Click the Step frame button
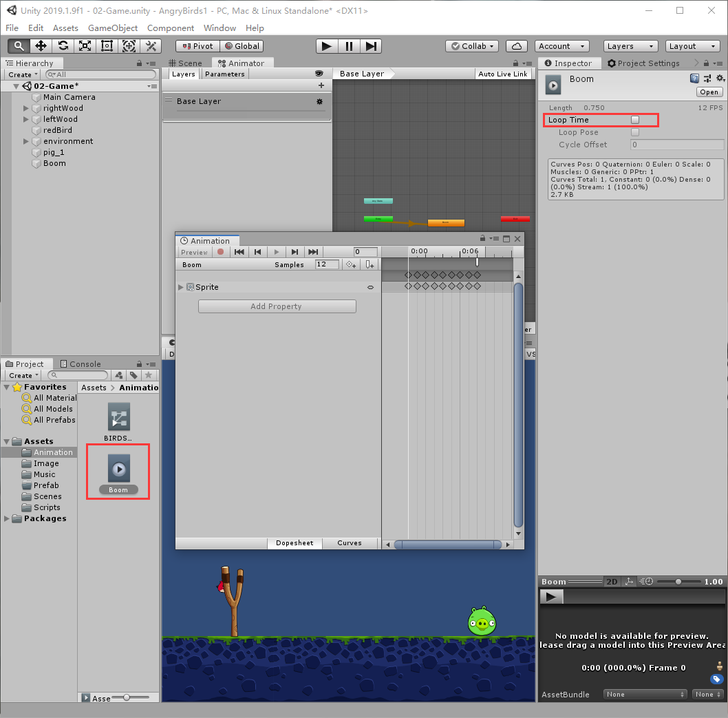This screenshot has width=728, height=718. pyautogui.click(x=371, y=46)
